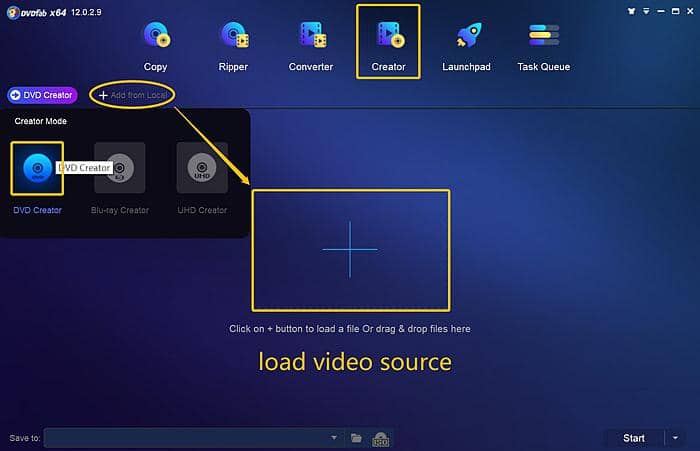Click the 'Save to:' label

pos(25,438)
